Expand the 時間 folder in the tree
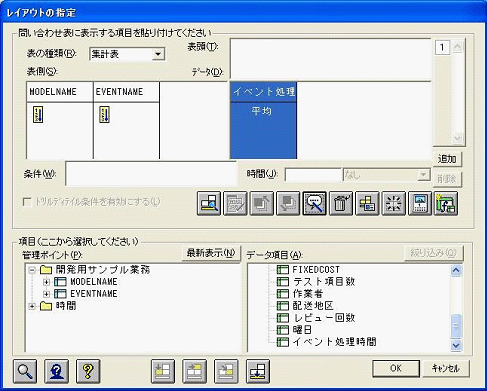This screenshot has height=391, width=487. pos(32,306)
